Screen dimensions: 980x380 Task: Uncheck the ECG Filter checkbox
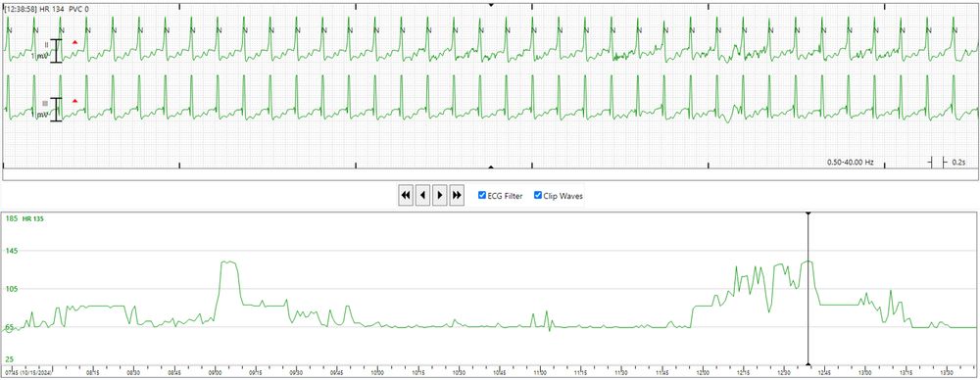pos(482,195)
